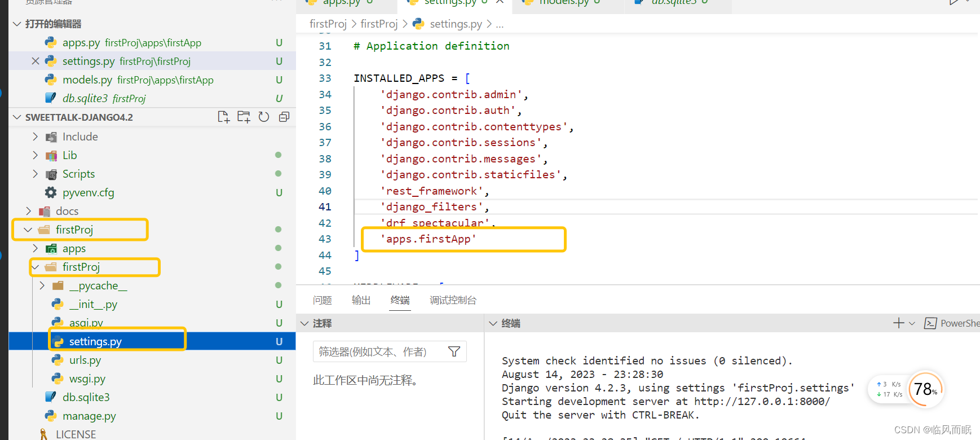The height and width of the screenshot is (440, 980).
Task: Expand the Scripts folder chevron
Action: 36,174
